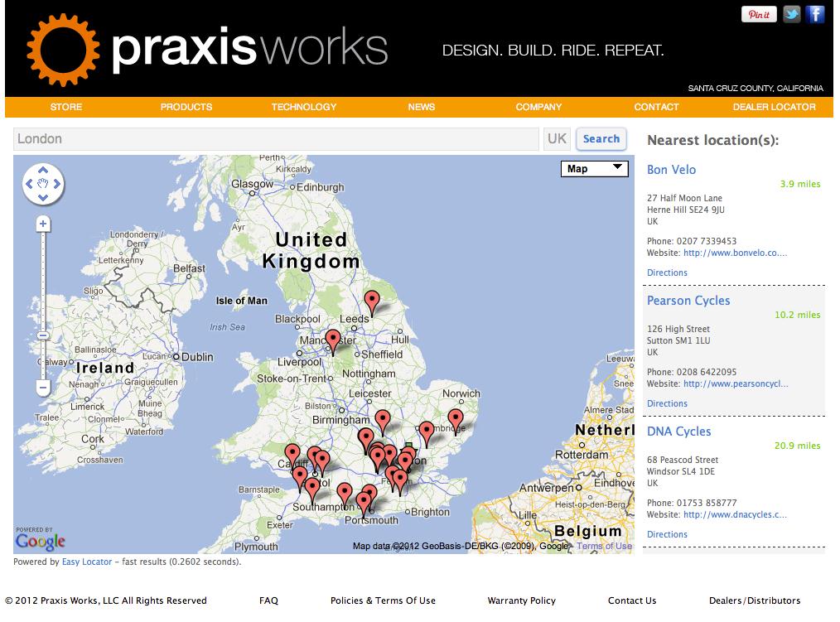The image size is (840, 622).
Task: Click the Search button
Action: click(x=601, y=139)
